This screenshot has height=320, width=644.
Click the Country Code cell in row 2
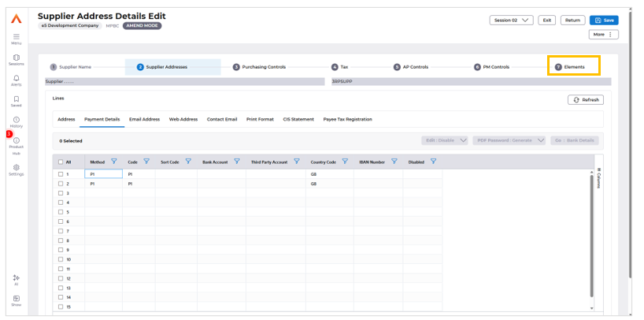pyautogui.click(x=330, y=184)
